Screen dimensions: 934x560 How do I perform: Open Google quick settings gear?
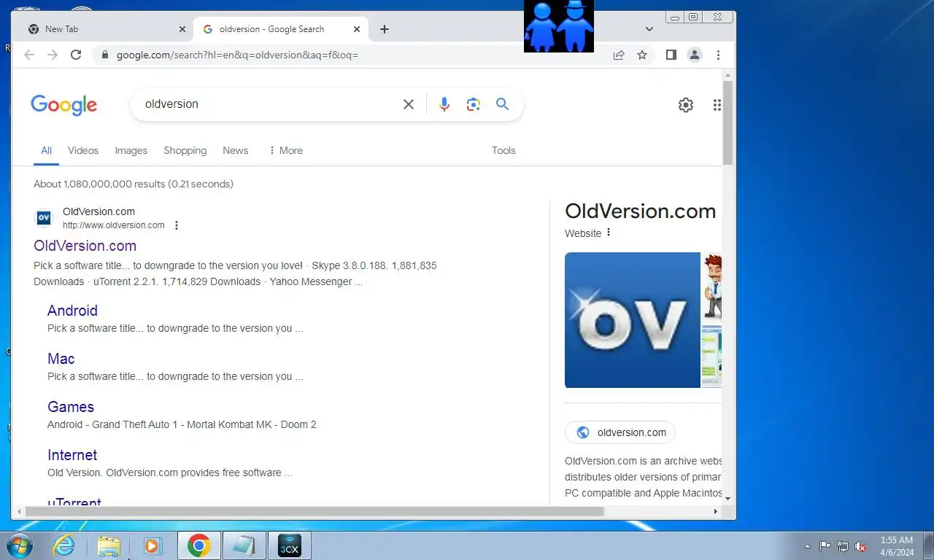(x=686, y=105)
